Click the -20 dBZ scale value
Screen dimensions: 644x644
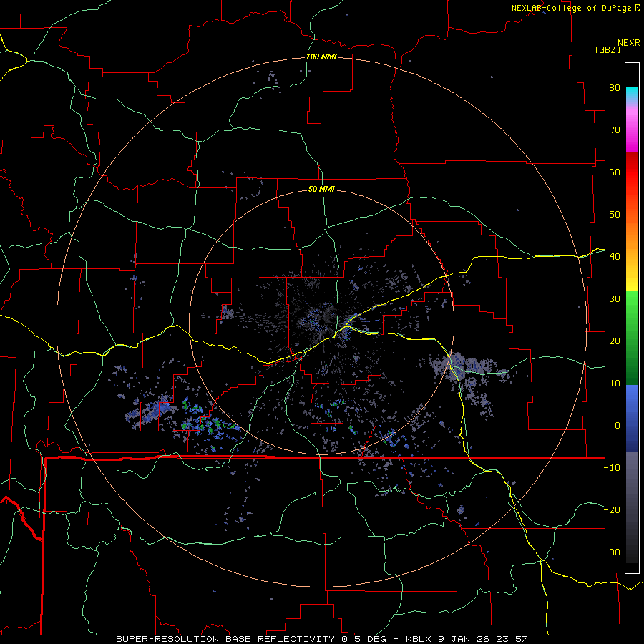pos(612,509)
